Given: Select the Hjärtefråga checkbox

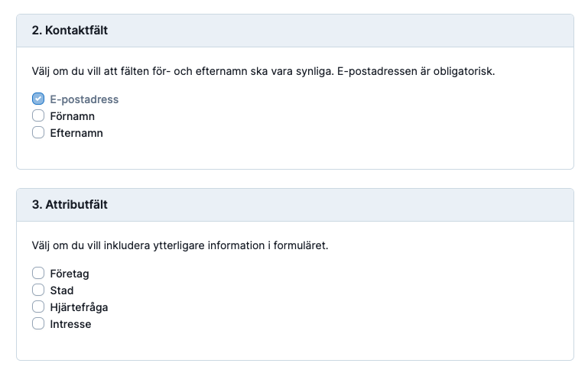Looking at the screenshot, I should click(x=38, y=307).
